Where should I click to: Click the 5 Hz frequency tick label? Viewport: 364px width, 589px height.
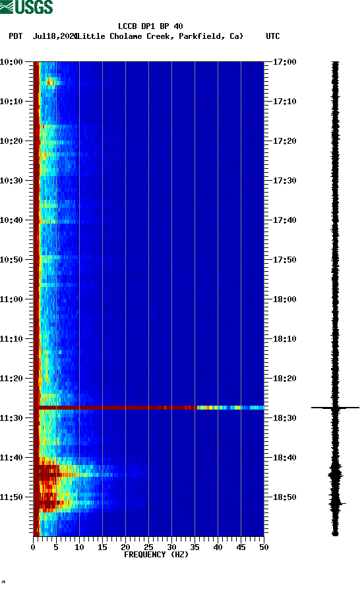[x=56, y=547]
